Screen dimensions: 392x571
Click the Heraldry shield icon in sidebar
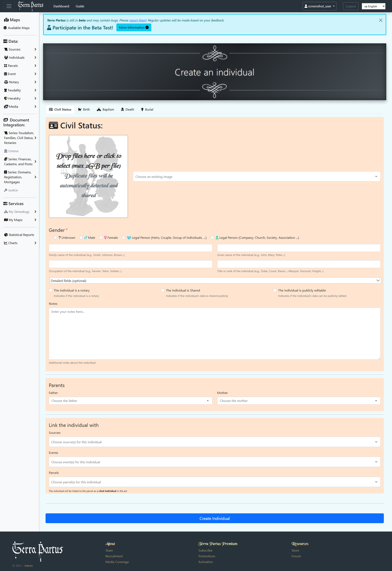6,98
